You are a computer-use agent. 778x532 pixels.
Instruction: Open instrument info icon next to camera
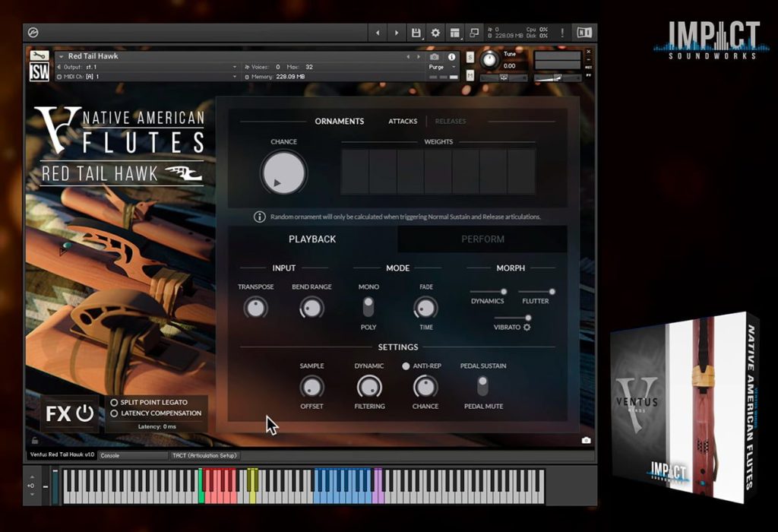[451, 56]
